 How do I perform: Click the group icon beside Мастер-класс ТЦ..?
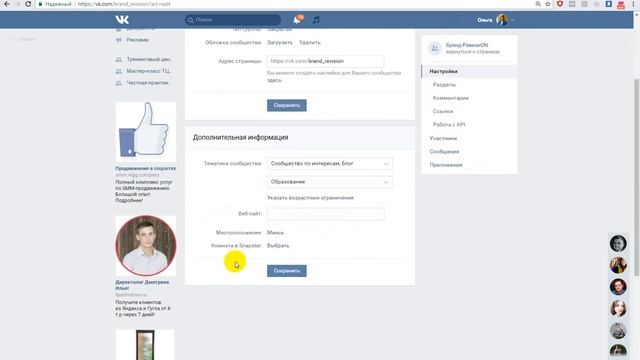tap(119, 71)
